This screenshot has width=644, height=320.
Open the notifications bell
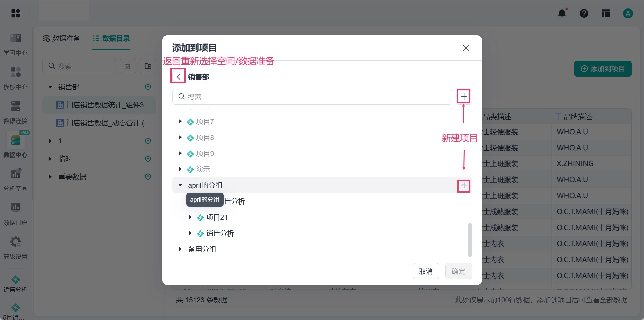(562, 13)
